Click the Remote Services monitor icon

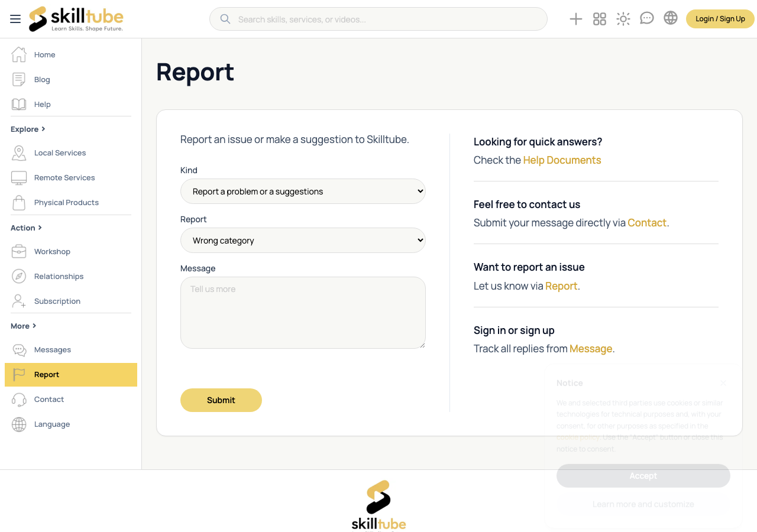[x=19, y=177]
